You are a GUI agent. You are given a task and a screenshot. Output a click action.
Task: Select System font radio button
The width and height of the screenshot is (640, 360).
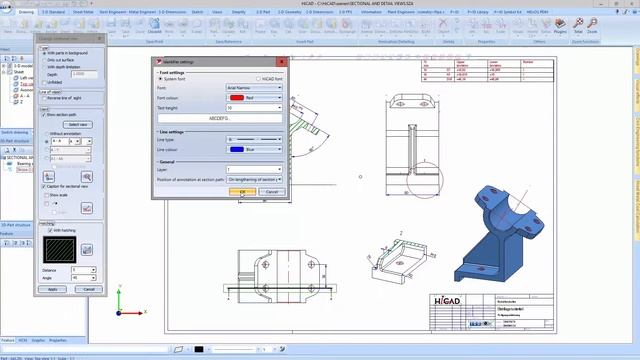tap(160, 79)
